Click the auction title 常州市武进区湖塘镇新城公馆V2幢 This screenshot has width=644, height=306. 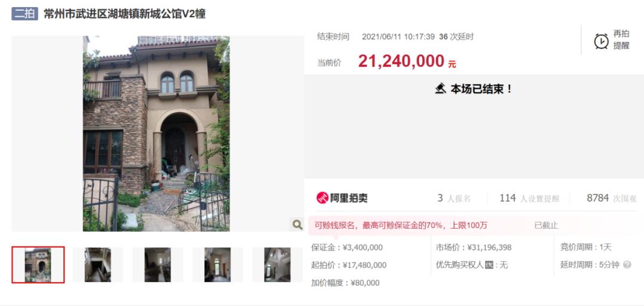(125, 14)
